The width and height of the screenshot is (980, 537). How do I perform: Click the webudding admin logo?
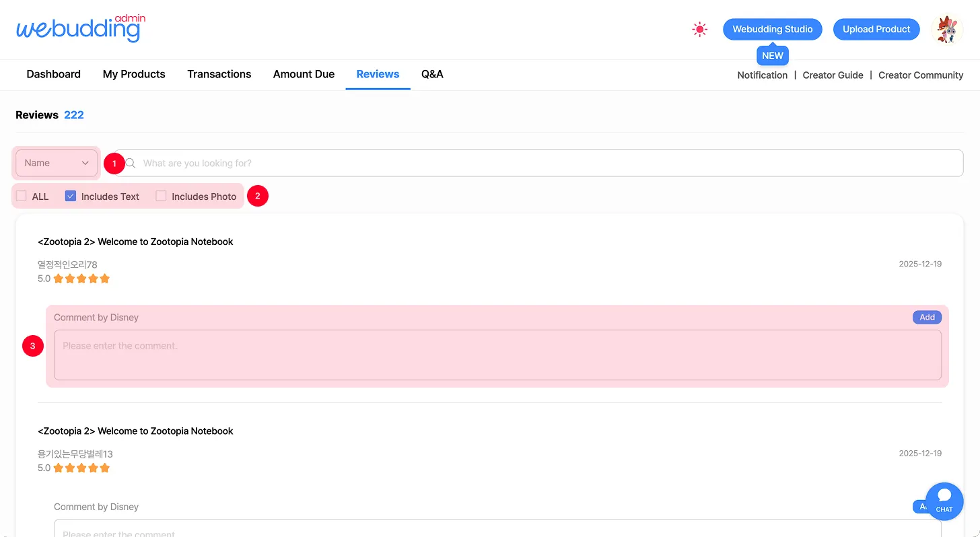coord(81,28)
